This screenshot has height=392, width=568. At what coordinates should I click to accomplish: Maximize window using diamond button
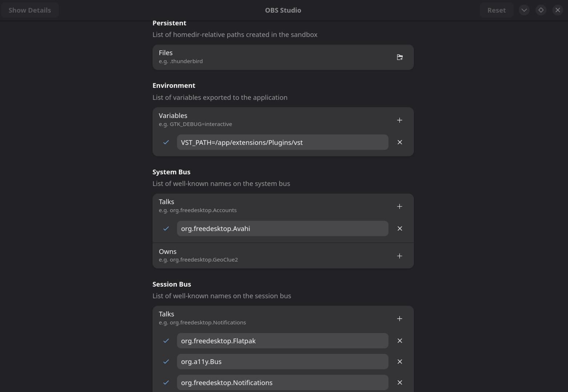point(541,10)
